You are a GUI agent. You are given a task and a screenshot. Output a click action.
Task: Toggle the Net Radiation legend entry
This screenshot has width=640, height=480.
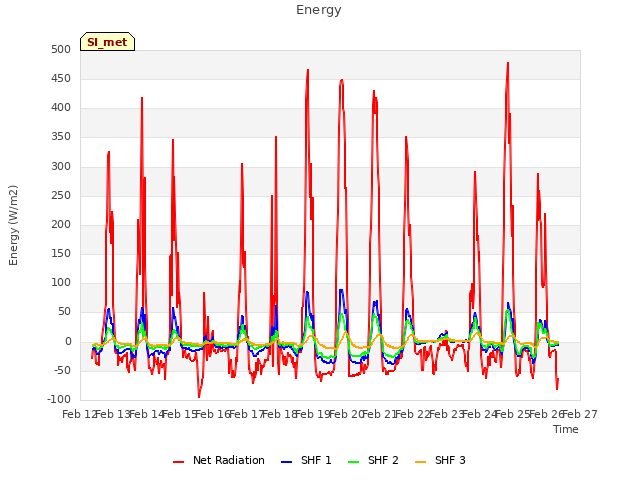point(219,460)
